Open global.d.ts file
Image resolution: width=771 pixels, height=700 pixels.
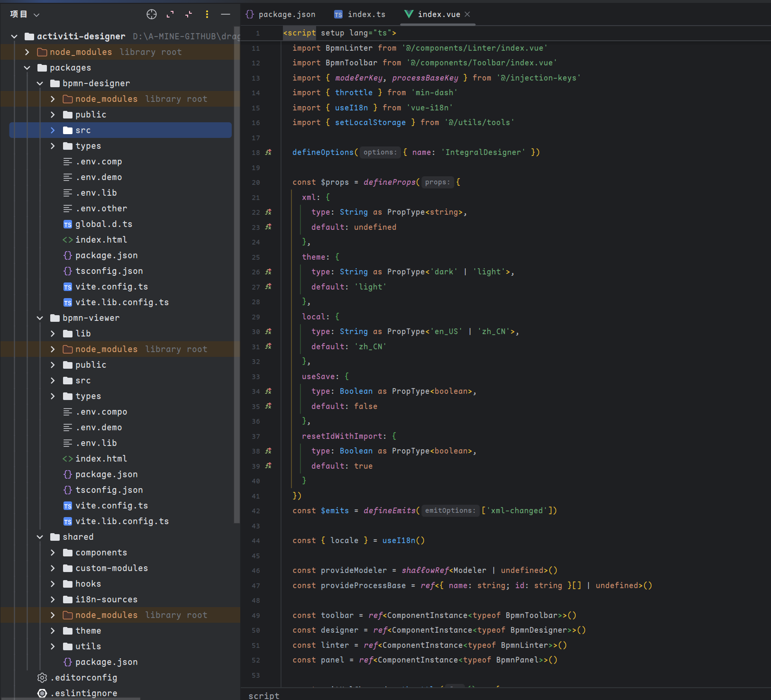tap(104, 224)
